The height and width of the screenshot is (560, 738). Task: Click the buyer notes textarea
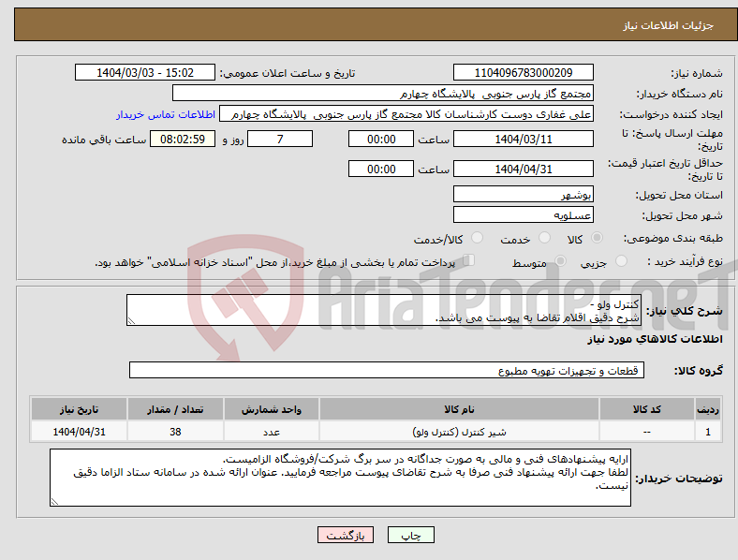[340, 478]
